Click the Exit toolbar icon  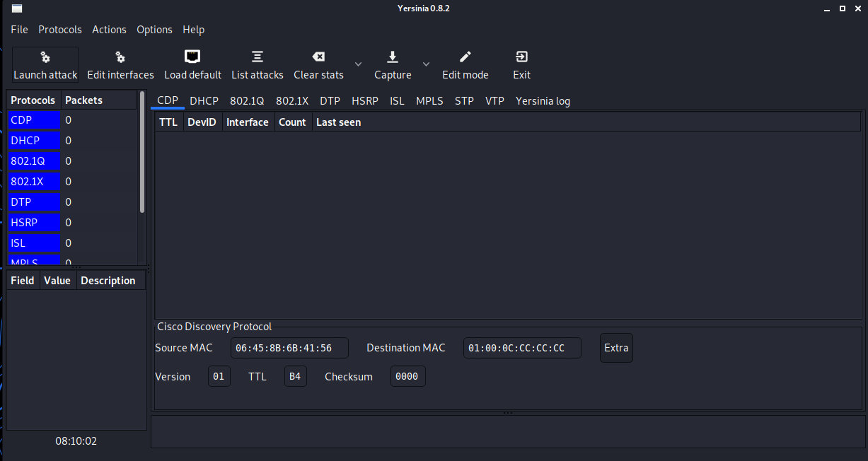point(521,57)
